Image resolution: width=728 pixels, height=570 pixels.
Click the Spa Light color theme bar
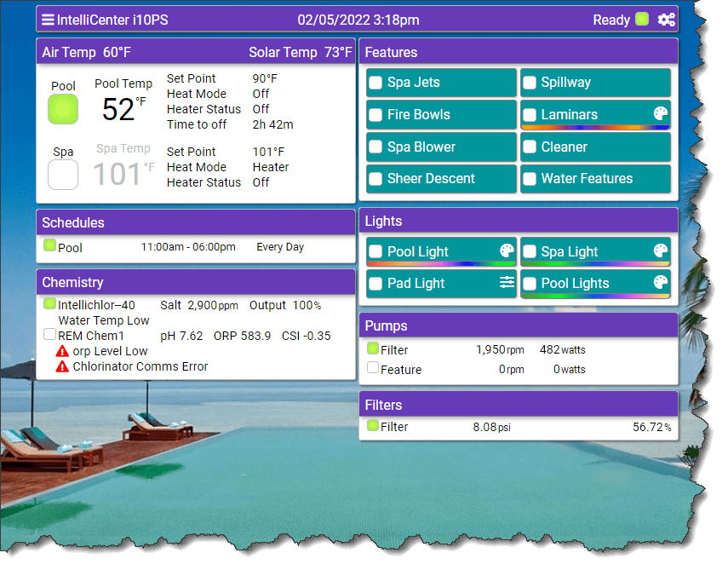point(596,263)
